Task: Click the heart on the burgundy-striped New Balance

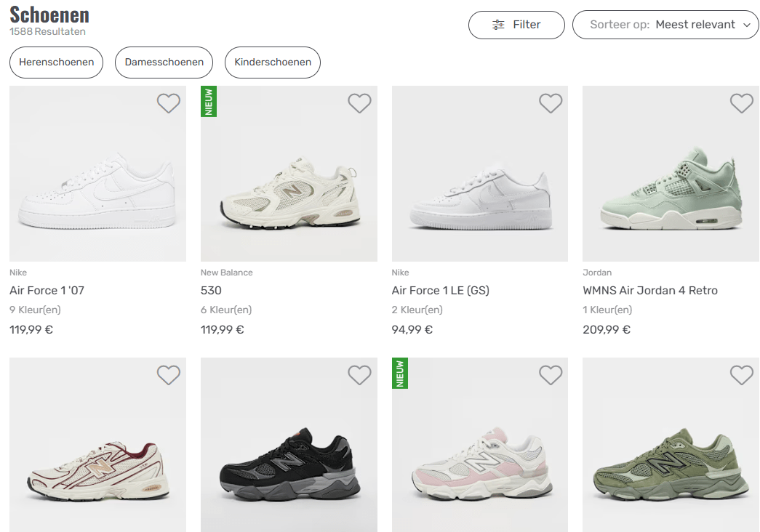Action: (168, 375)
